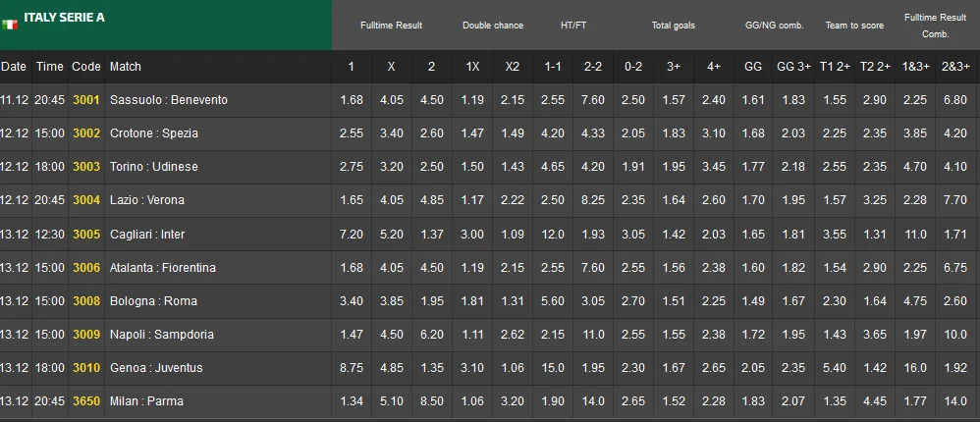Viewport: 980px width, 422px height.
Task: Choose 4+ goals odds 2.28 for Milan : Parma
Action: tap(714, 400)
